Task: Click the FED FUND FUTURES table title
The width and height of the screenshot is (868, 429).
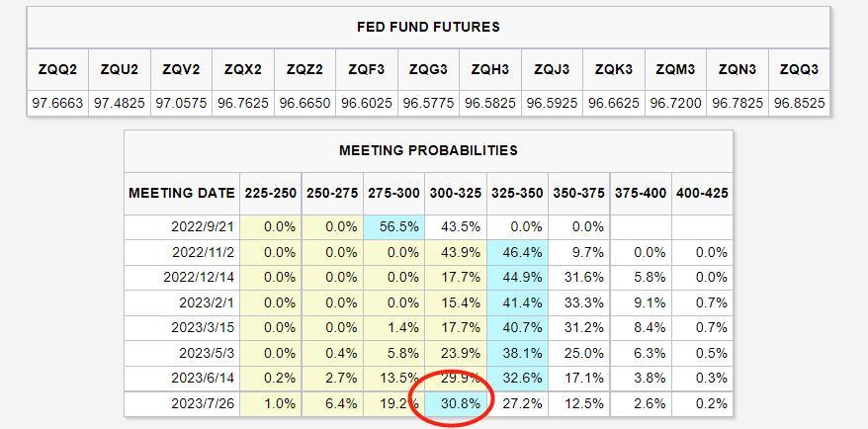Action: pos(428,27)
